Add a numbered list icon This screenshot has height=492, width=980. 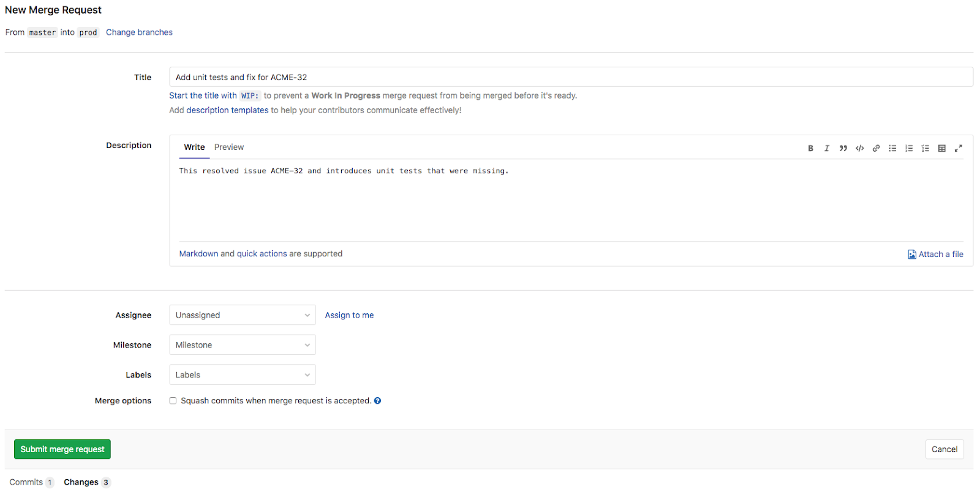[909, 148]
